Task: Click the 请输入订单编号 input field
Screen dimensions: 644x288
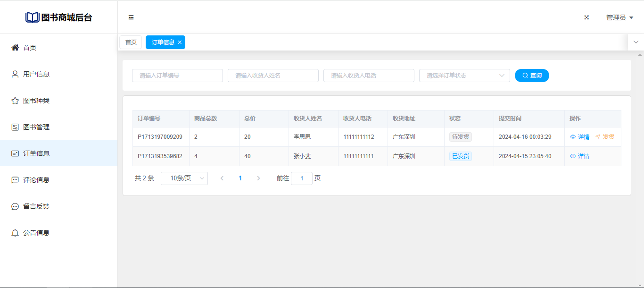Action: [x=177, y=76]
